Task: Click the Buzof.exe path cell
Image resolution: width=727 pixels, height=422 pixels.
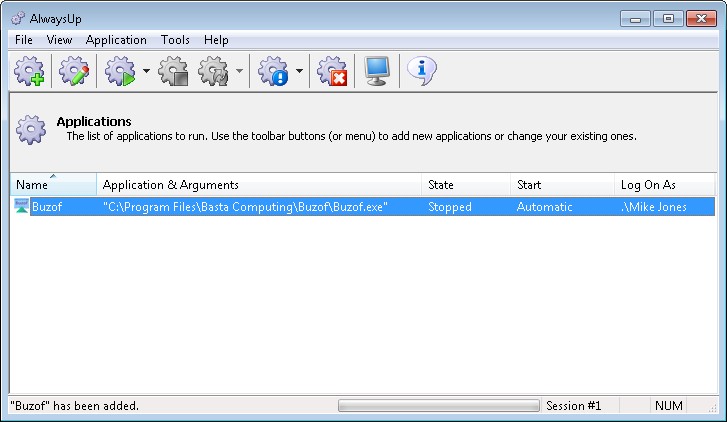Action: click(245, 207)
